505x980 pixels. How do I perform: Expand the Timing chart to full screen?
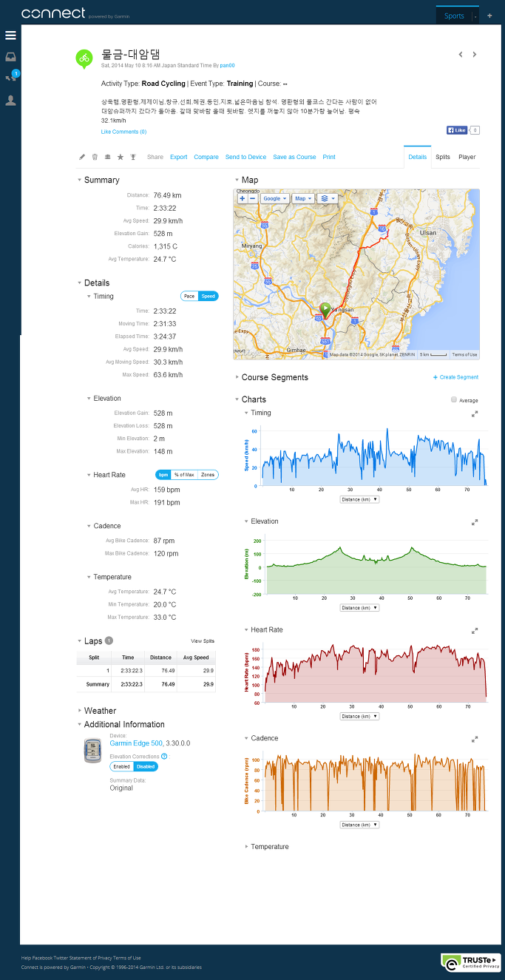pyautogui.click(x=475, y=413)
